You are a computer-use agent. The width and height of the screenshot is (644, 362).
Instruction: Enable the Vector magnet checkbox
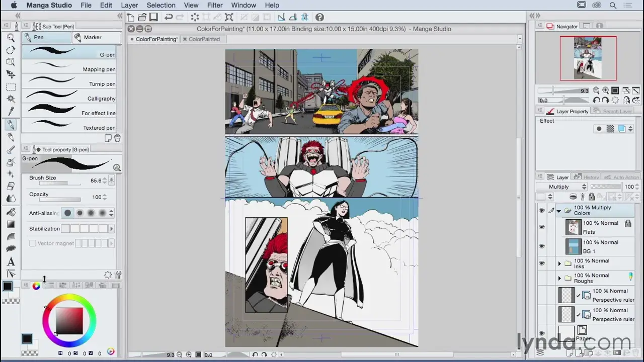[x=33, y=243]
